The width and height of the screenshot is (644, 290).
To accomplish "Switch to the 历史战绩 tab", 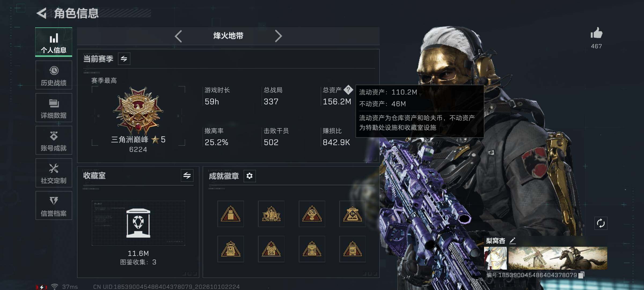I will (x=54, y=75).
